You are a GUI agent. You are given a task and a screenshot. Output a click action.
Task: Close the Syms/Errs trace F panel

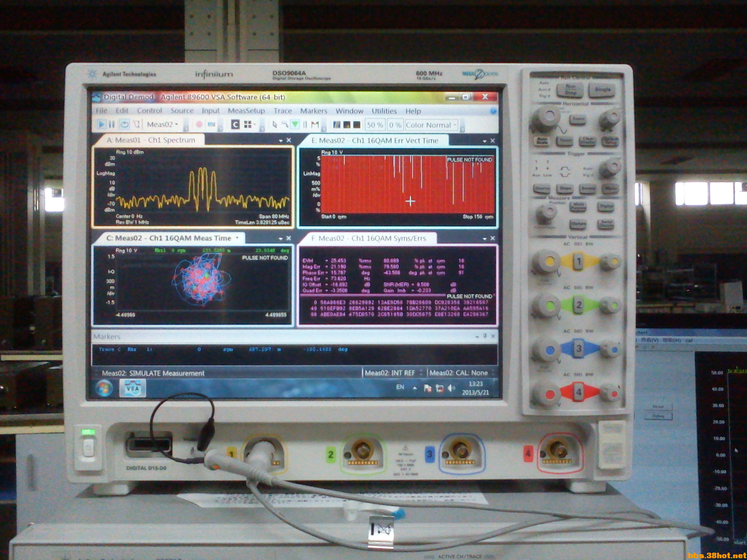(x=492, y=238)
